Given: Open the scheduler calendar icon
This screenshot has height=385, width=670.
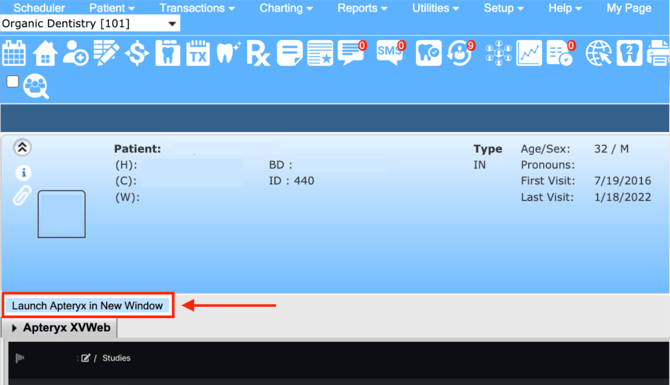Looking at the screenshot, I should (14, 53).
